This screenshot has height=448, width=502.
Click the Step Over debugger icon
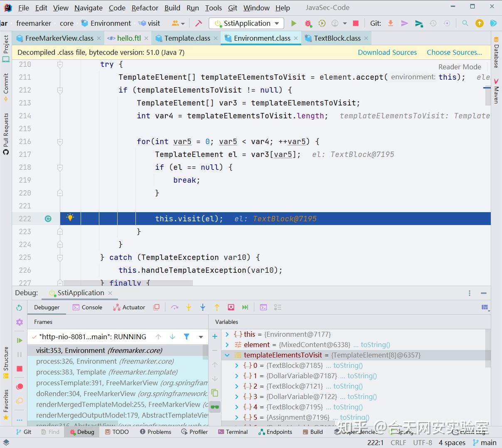point(175,307)
